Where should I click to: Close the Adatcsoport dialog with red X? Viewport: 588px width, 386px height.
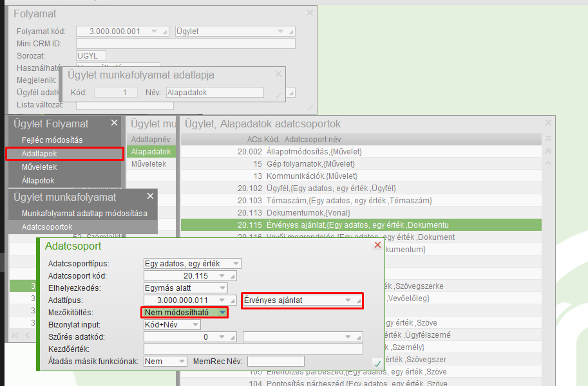pos(377,245)
